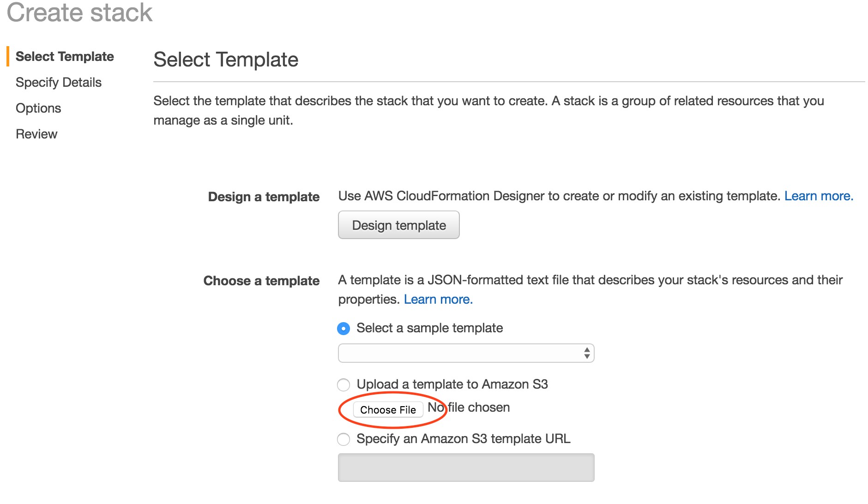Open the Specify Details step
Screen dimensions: 868x504
[59, 83]
